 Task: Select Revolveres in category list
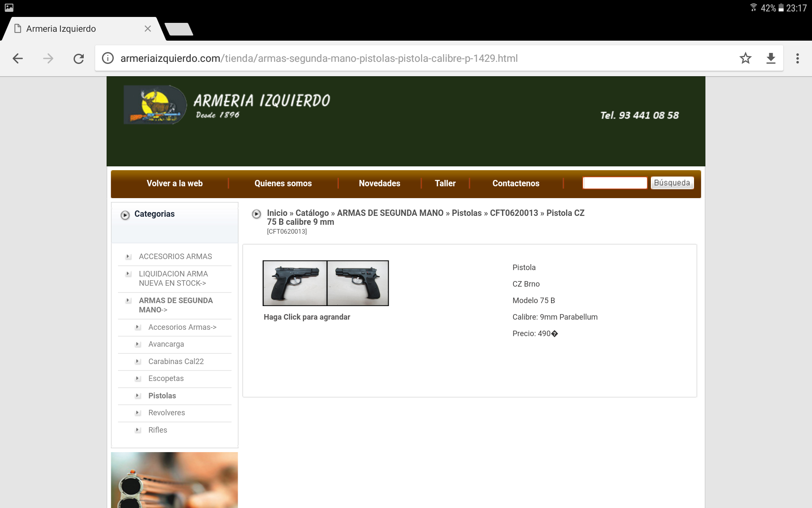coord(166,413)
